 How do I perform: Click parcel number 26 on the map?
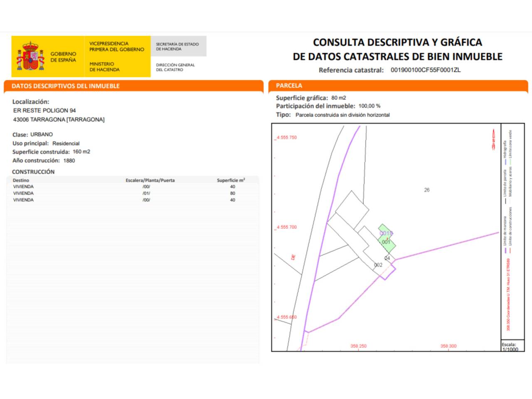click(426, 190)
